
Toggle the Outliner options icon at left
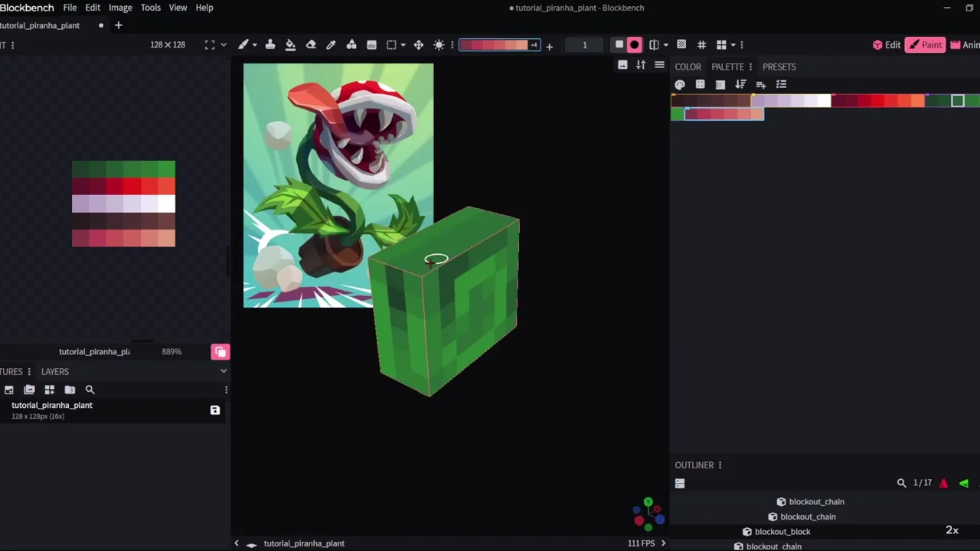[x=680, y=483]
